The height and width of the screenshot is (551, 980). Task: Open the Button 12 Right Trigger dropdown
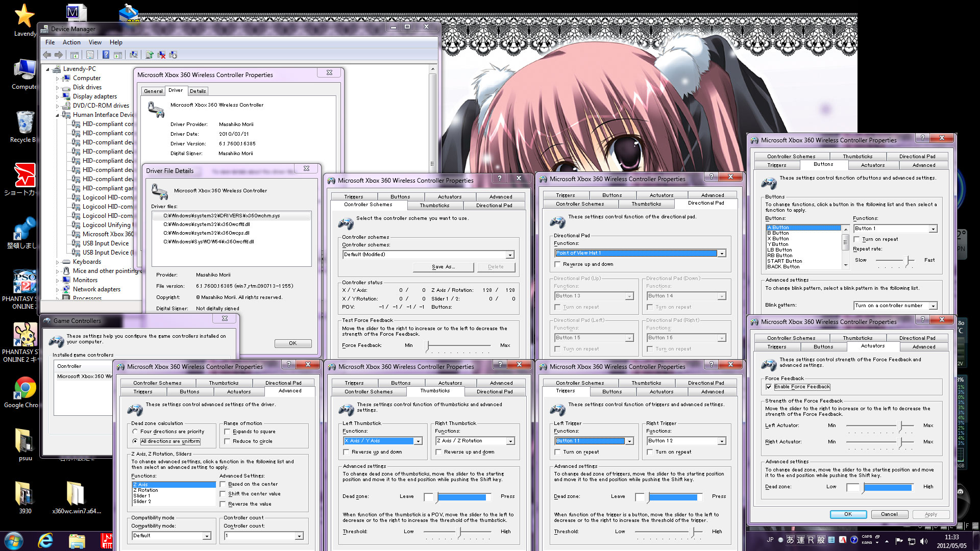click(686, 441)
